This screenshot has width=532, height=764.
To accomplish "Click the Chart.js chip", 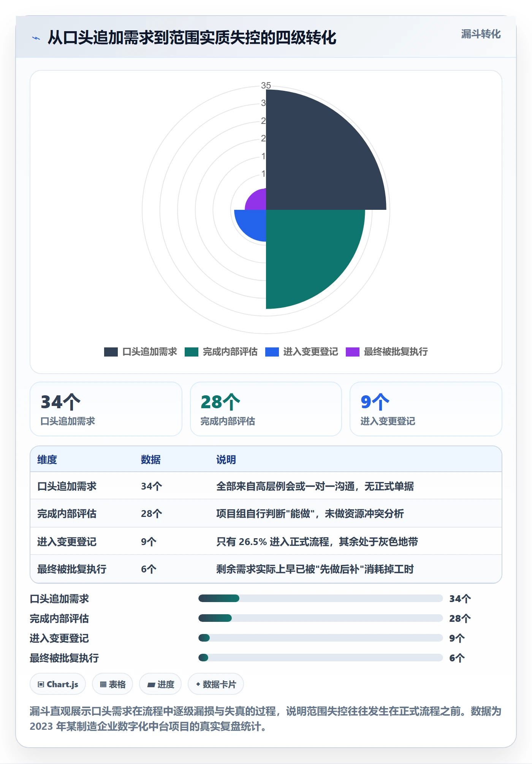I will (58, 684).
